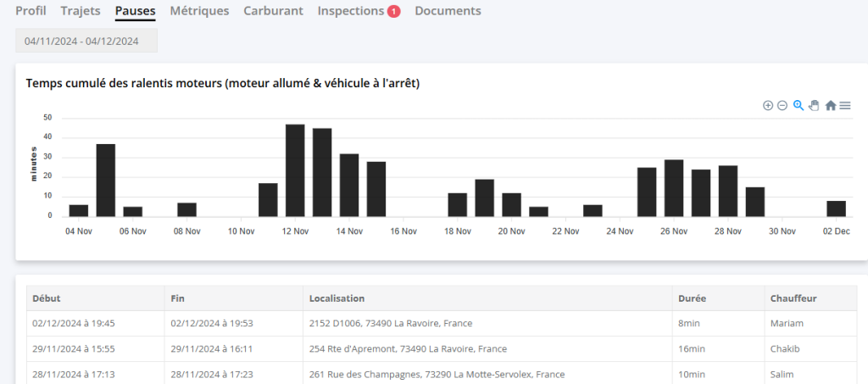Click the 12 Nov tallest bar
This screenshot has width=868, height=384.
(295, 170)
